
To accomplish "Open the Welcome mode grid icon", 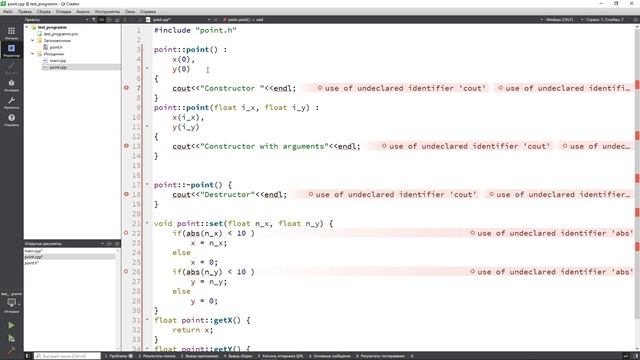I will [11, 31].
